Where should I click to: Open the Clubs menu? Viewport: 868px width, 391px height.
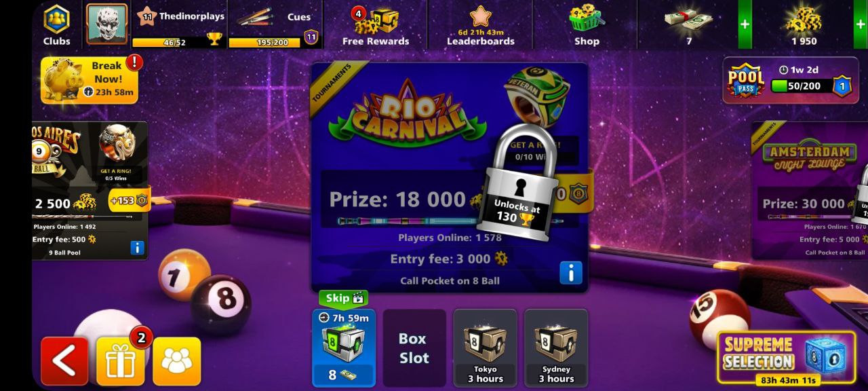[57, 25]
